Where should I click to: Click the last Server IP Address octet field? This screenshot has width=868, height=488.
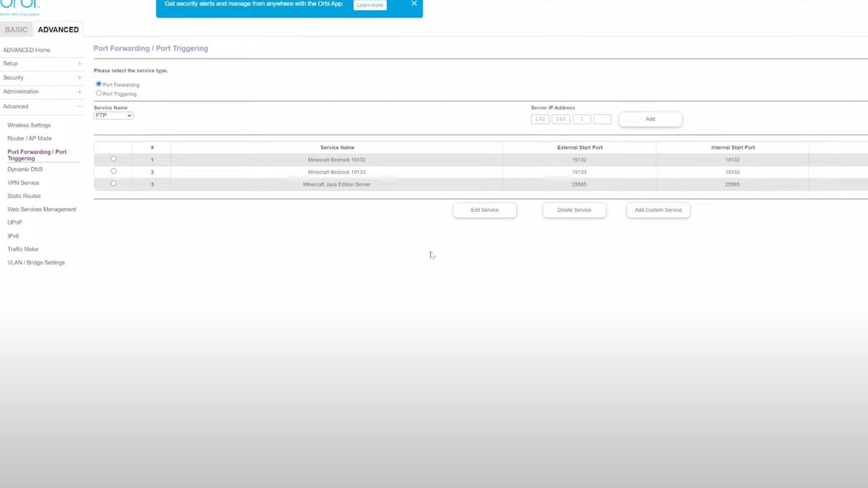603,119
